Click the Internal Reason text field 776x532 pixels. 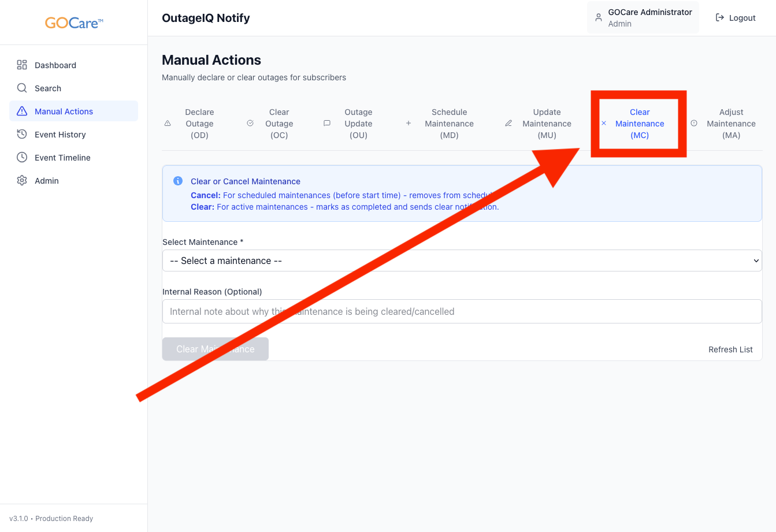click(x=461, y=311)
